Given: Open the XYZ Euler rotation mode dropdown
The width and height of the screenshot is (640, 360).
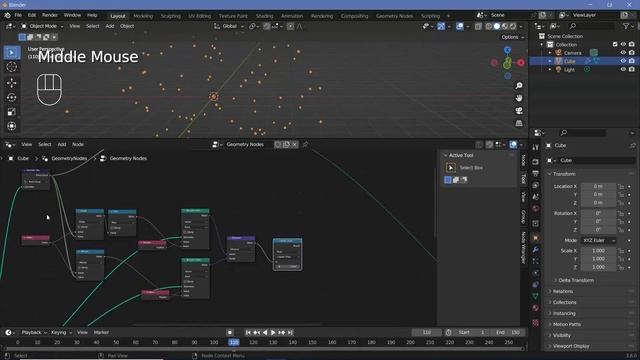Looking at the screenshot, I should (x=599, y=240).
